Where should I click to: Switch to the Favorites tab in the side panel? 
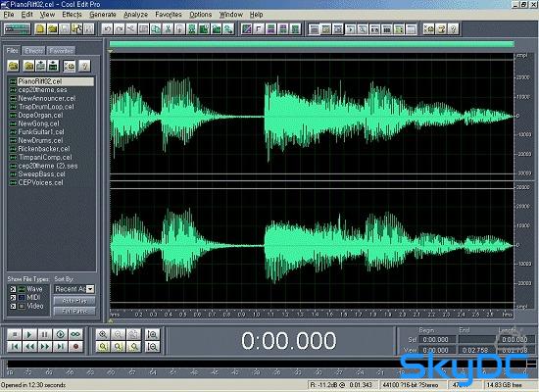click(x=61, y=51)
